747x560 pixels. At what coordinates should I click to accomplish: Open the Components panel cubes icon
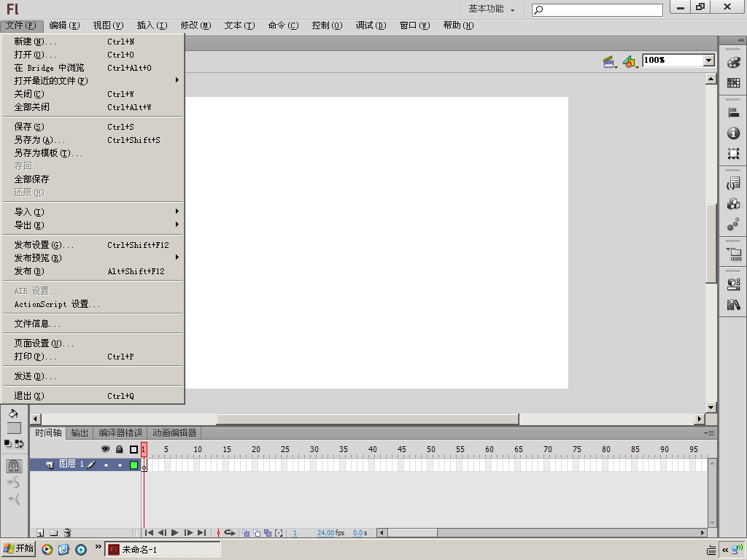pyautogui.click(x=734, y=204)
